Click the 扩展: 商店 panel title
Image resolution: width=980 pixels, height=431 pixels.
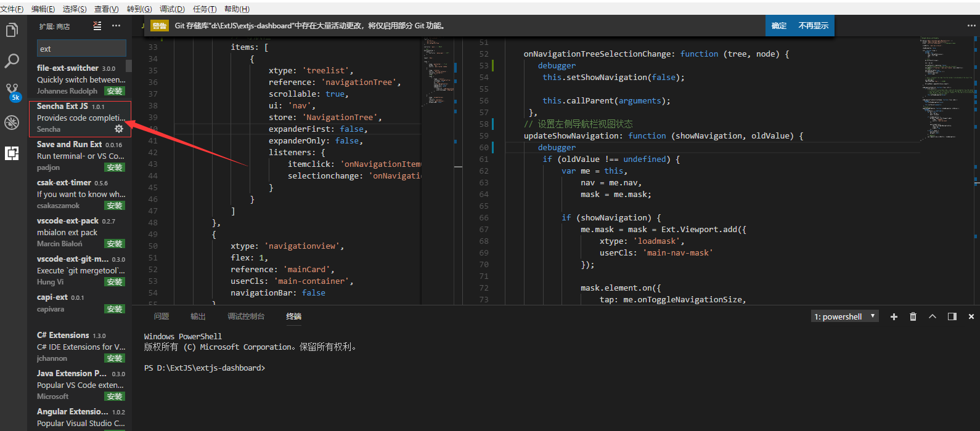pyautogui.click(x=54, y=26)
